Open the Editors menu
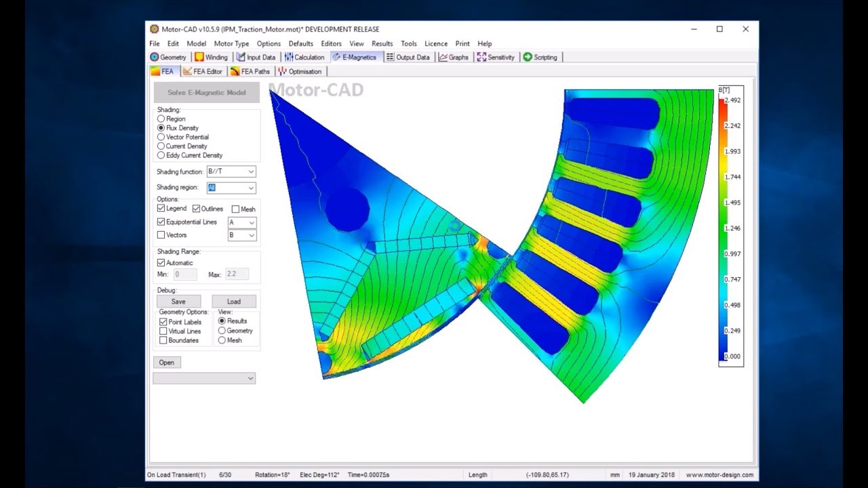 click(331, 43)
